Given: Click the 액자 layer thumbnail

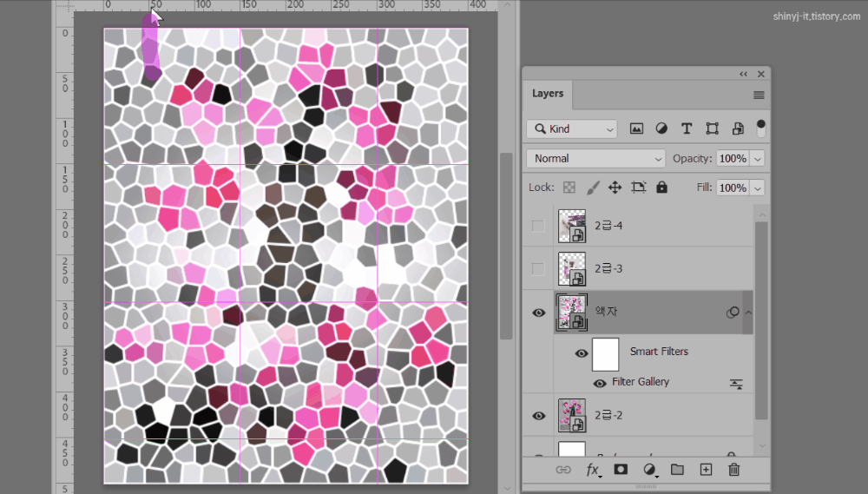Looking at the screenshot, I should pyautogui.click(x=572, y=313).
